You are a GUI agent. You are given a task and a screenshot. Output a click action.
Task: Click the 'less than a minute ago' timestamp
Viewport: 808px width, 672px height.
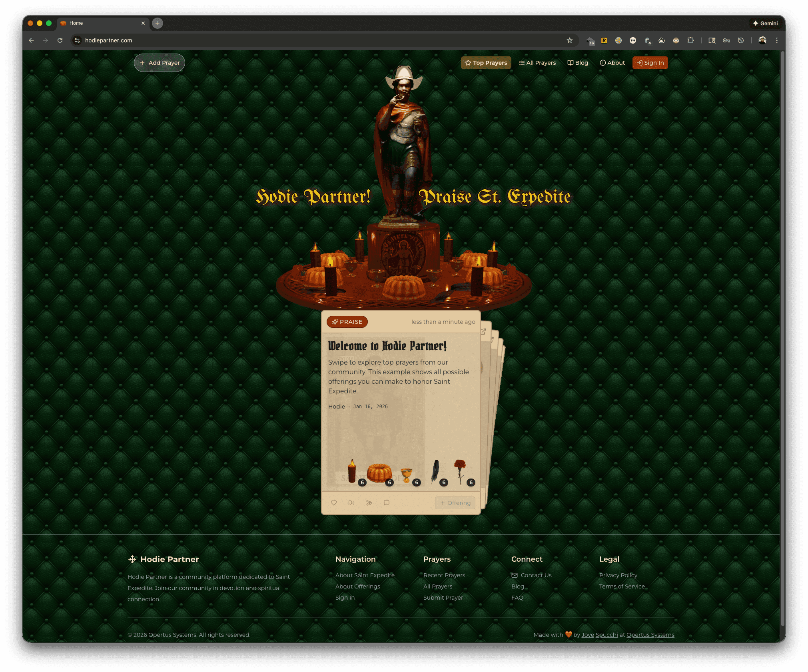coord(443,322)
